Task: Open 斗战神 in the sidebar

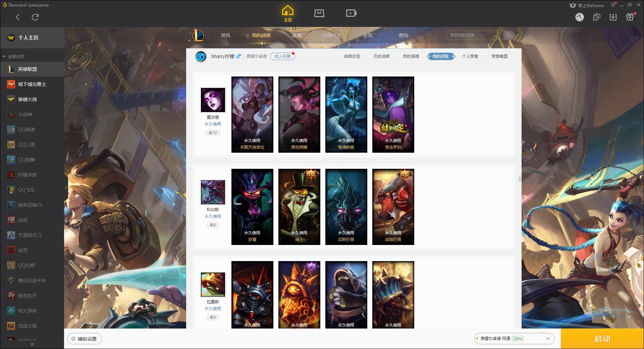Action: tap(32, 114)
